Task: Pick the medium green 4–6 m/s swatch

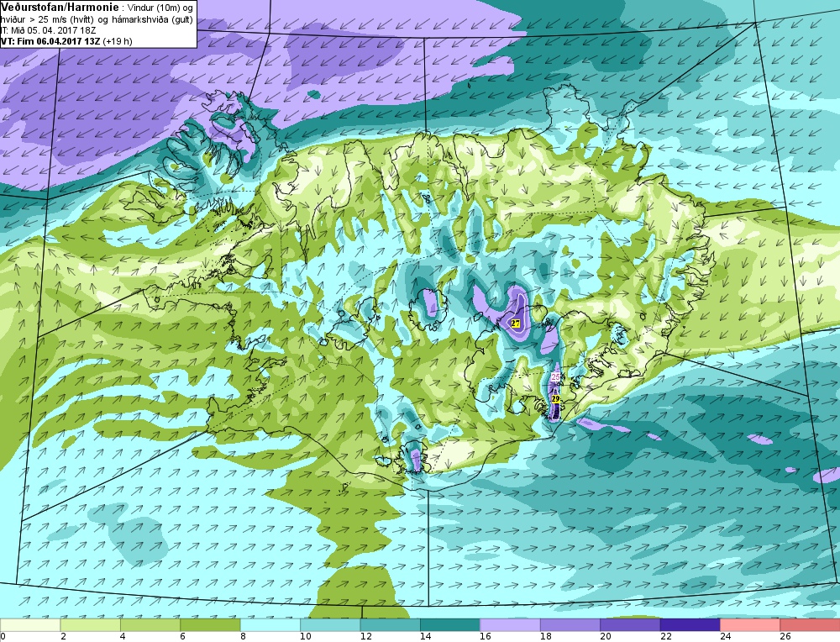Action: [x=150, y=625]
